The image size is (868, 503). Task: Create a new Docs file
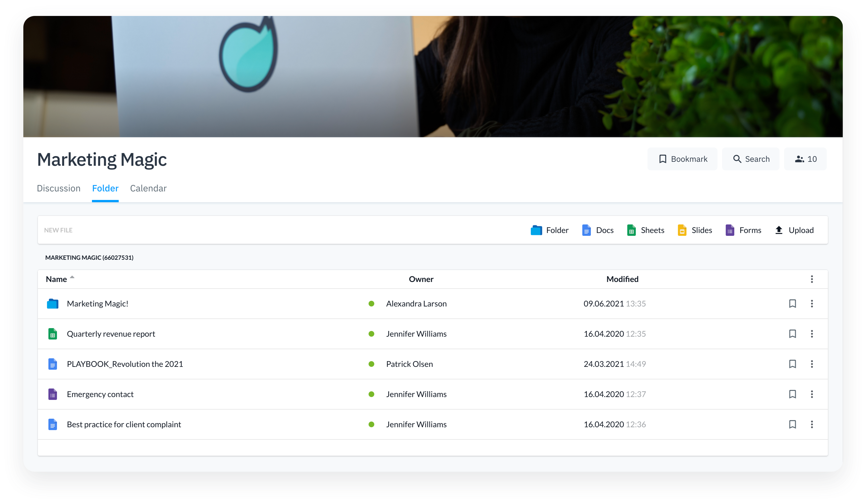click(598, 230)
